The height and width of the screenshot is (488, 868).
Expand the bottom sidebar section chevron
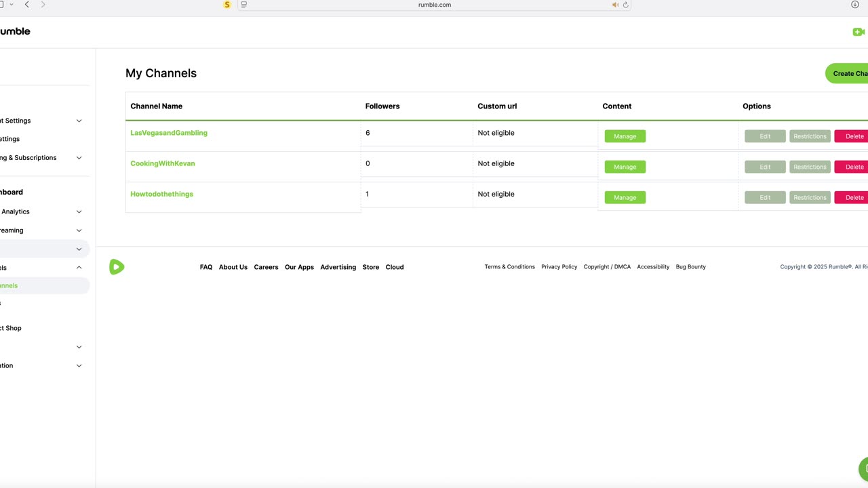(79, 366)
